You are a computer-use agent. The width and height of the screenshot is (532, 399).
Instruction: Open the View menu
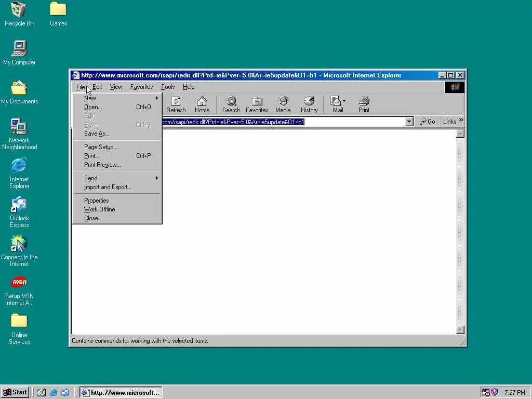pyautogui.click(x=116, y=87)
